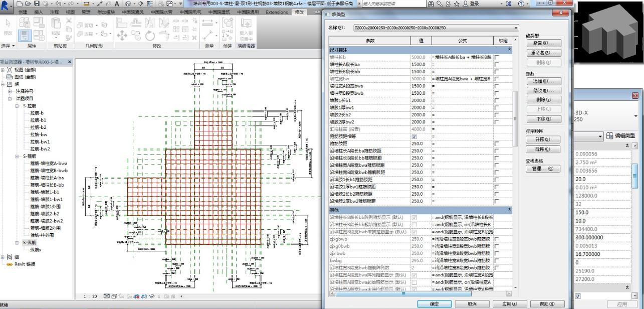Click the Detail Level icon in view control bar
Screen dimensions: 644x309
(107, 296)
